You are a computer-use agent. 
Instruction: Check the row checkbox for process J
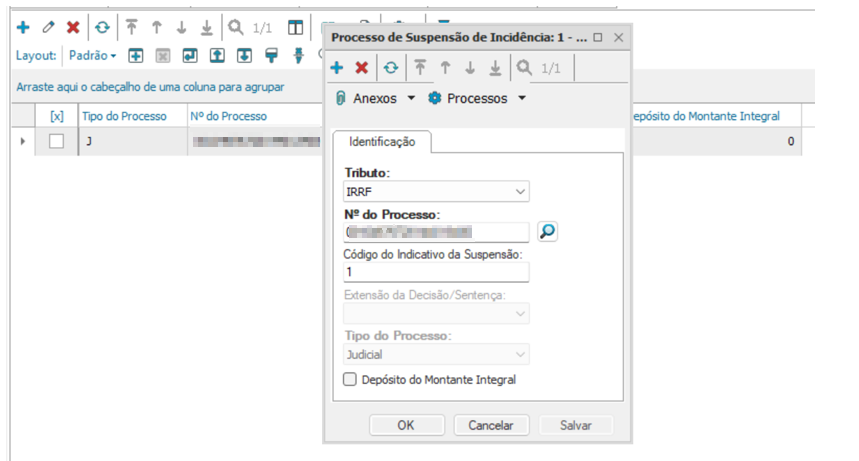57,142
